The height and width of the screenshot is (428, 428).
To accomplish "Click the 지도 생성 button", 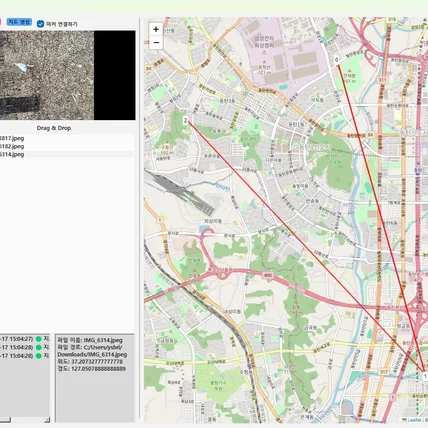I will (x=19, y=22).
